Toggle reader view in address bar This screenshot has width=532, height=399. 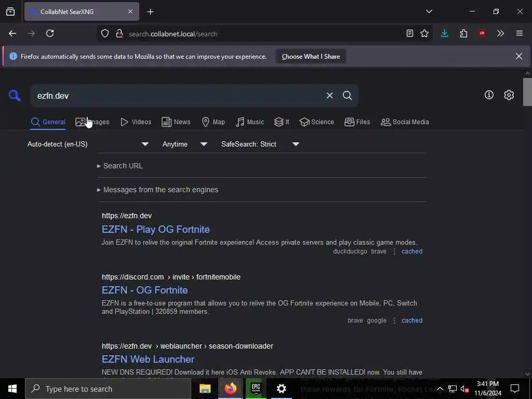pos(409,33)
